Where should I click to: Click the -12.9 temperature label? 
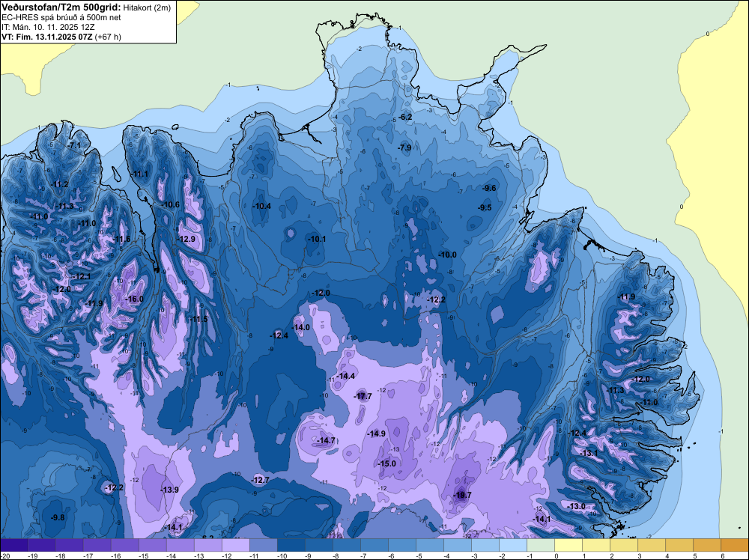(x=186, y=239)
